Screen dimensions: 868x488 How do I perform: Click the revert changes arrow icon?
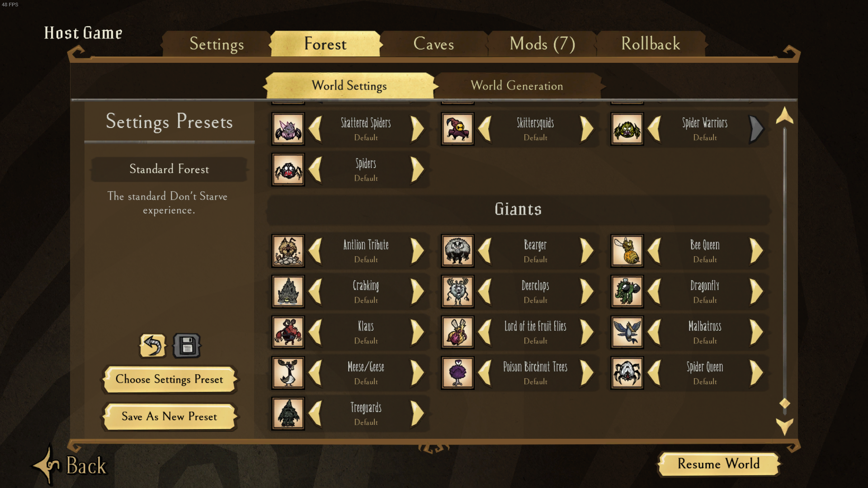[x=153, y=346]
